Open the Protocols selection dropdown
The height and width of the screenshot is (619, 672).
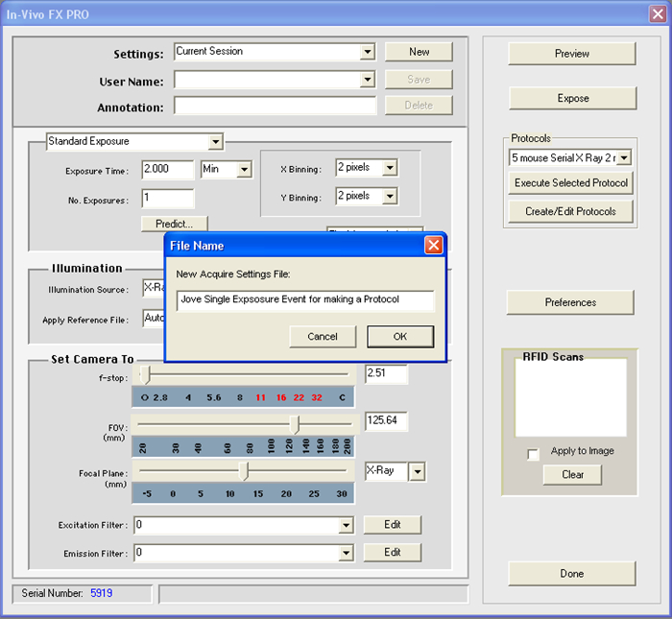[x=624, y=157]
